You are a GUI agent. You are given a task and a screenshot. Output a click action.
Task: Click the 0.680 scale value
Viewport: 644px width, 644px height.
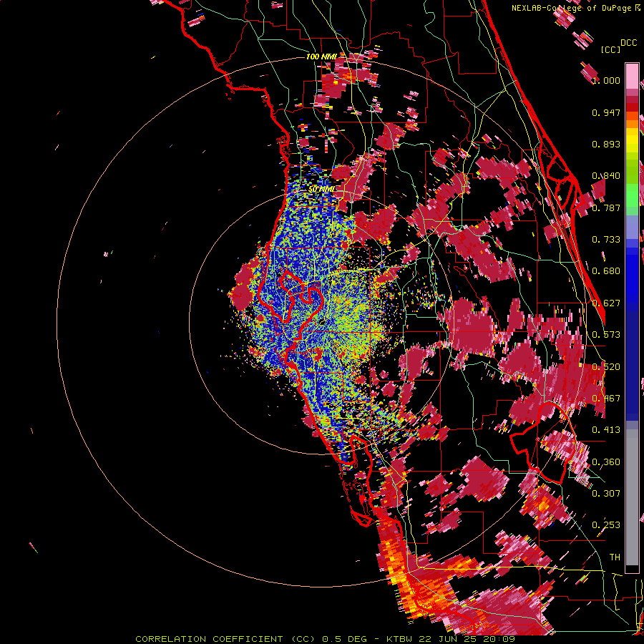click(x=606, y=271)
